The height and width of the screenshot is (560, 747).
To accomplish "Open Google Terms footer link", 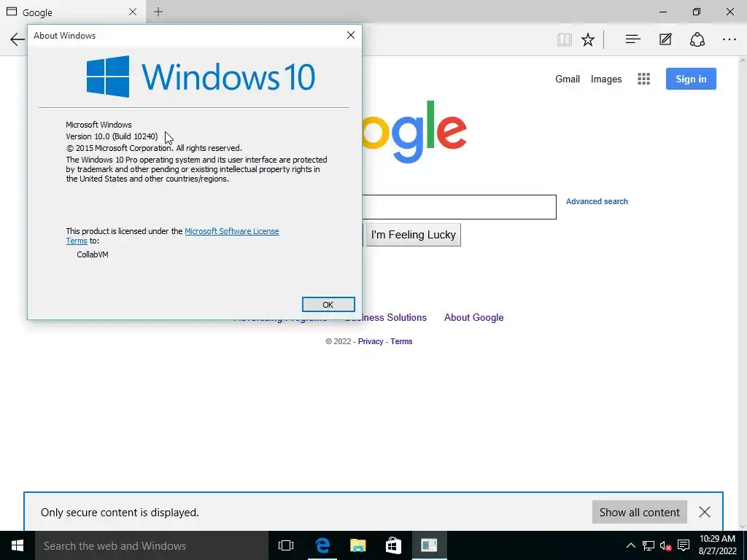I will pyautogui.click(x=401, y=341).
